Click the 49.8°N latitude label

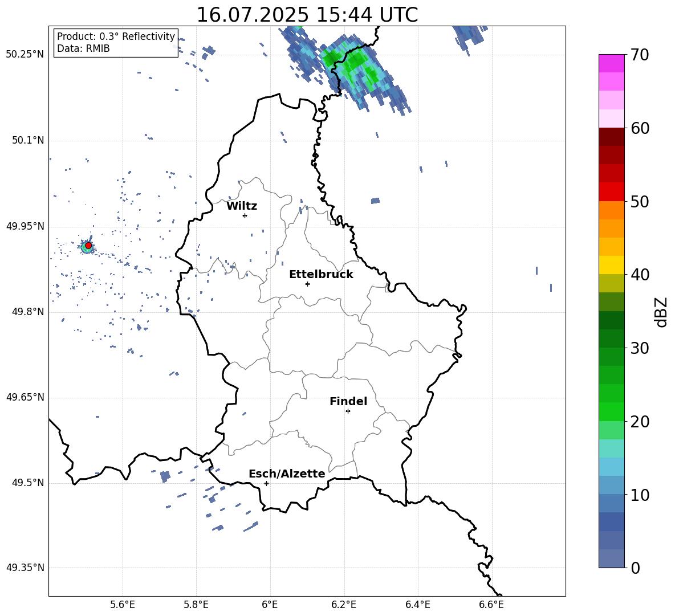pos(28,312)
